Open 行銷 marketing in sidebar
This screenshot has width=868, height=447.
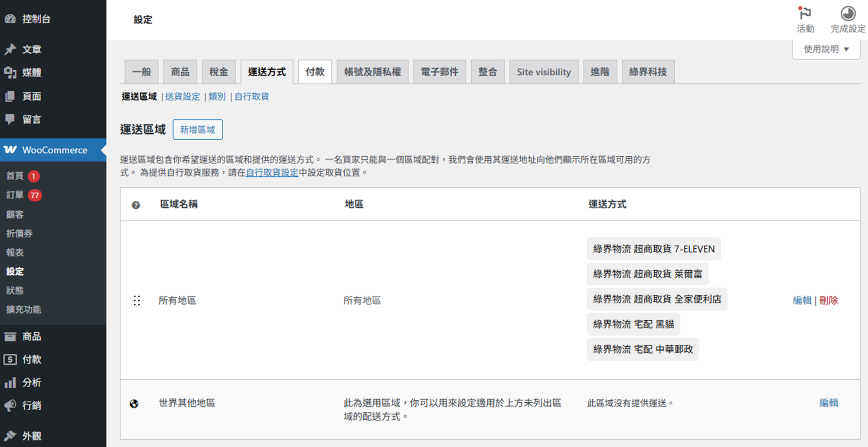32,405
